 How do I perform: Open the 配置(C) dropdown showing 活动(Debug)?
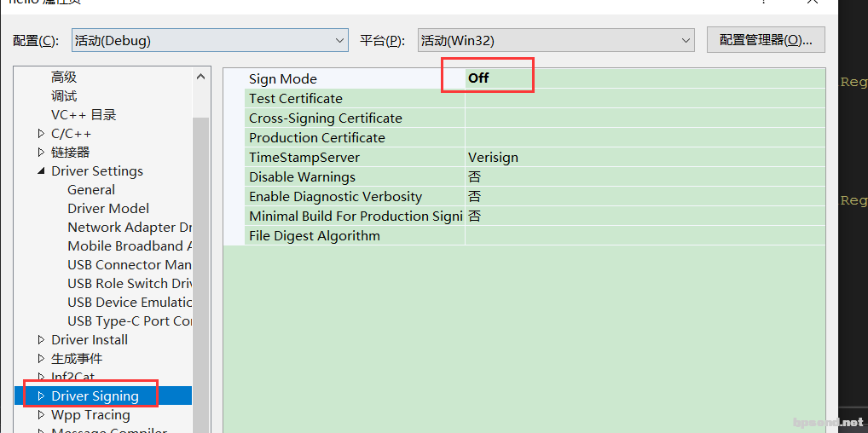tap(210, 40)
